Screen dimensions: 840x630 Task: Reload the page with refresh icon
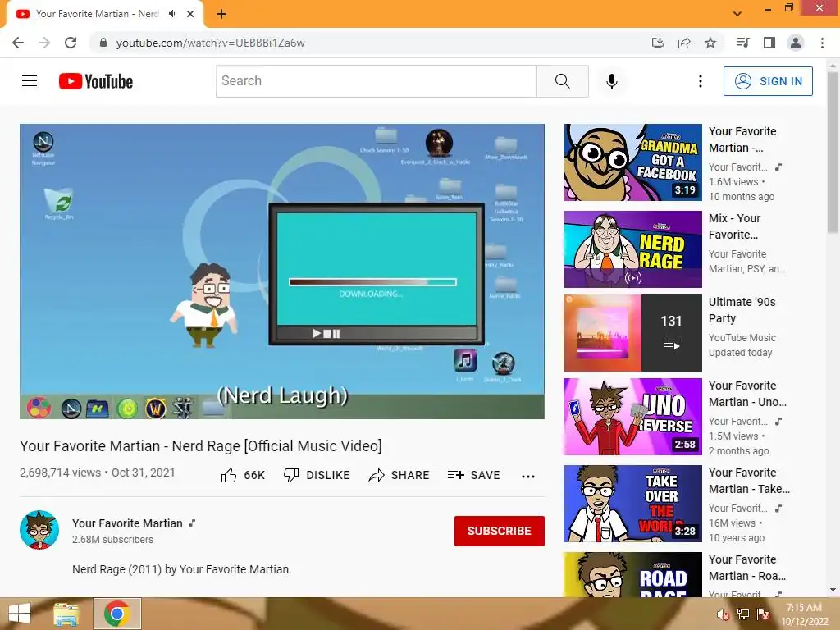[x=71, y=43]
